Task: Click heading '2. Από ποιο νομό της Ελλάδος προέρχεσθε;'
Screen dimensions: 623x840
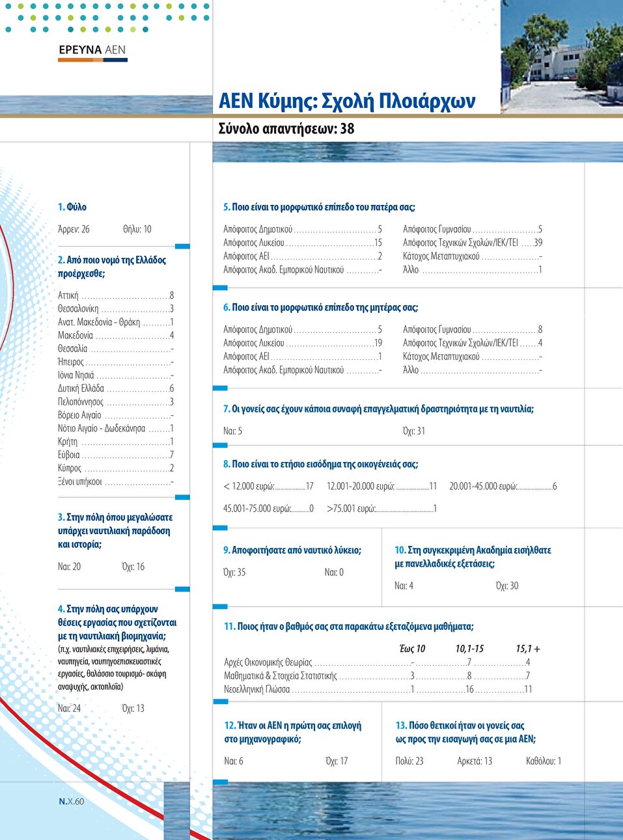Action: coord(112,267)
